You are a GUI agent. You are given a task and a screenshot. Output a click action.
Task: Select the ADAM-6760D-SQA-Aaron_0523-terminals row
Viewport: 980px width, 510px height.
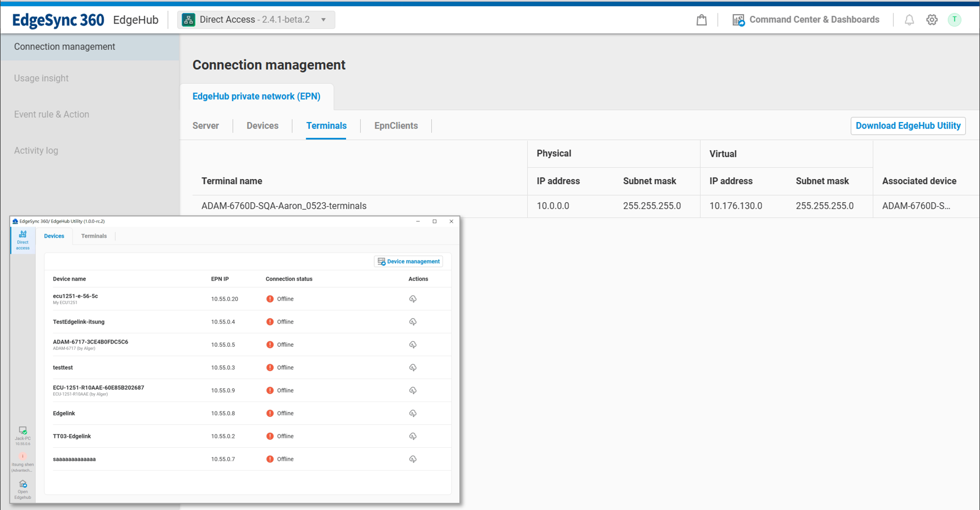click(x=284, y=206)
